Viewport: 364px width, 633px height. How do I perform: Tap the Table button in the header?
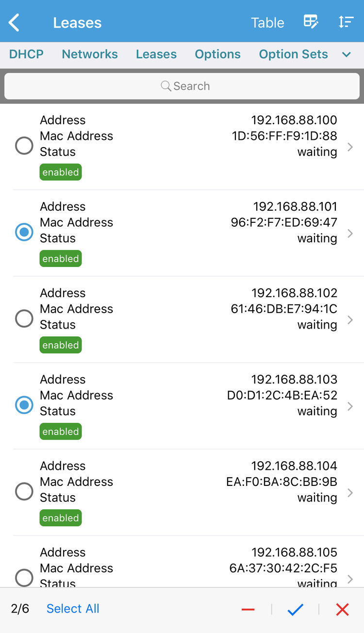coord(267,22)
